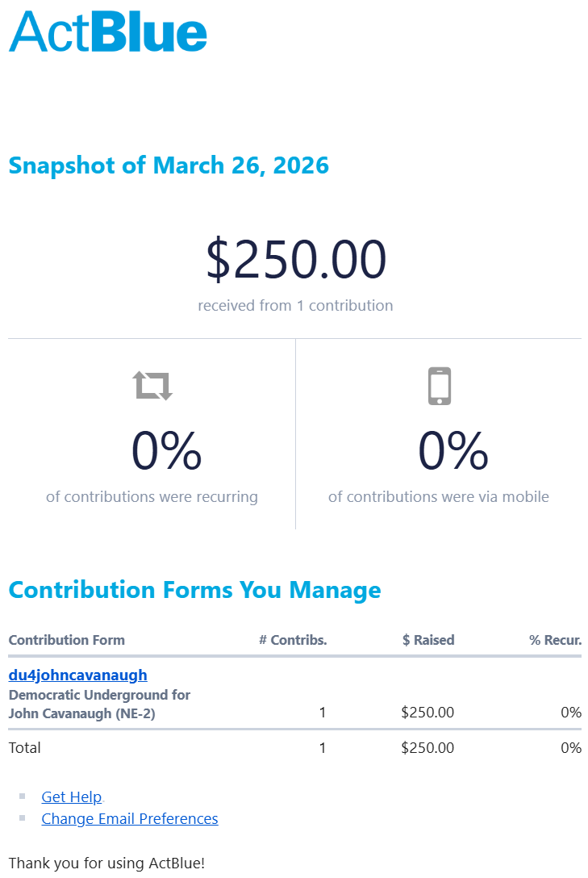Click the 0% mobile contributions figure
588x878 pixels.
click(452, 451)
